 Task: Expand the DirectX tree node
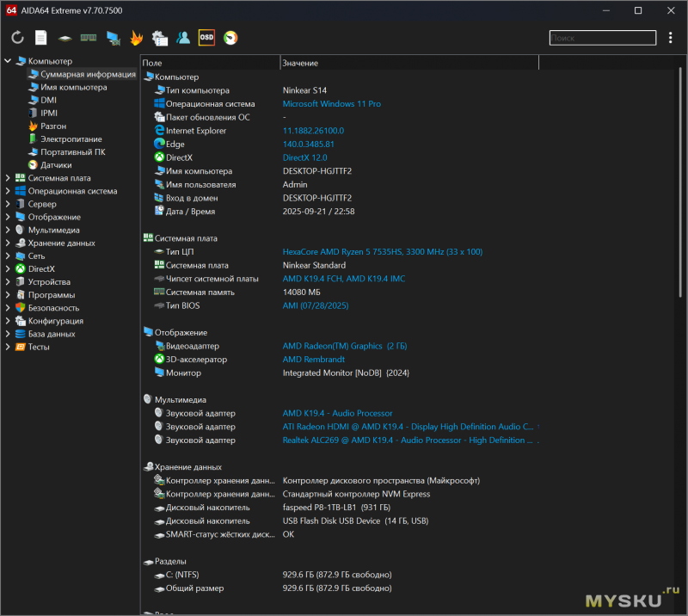tap(8, 269)
